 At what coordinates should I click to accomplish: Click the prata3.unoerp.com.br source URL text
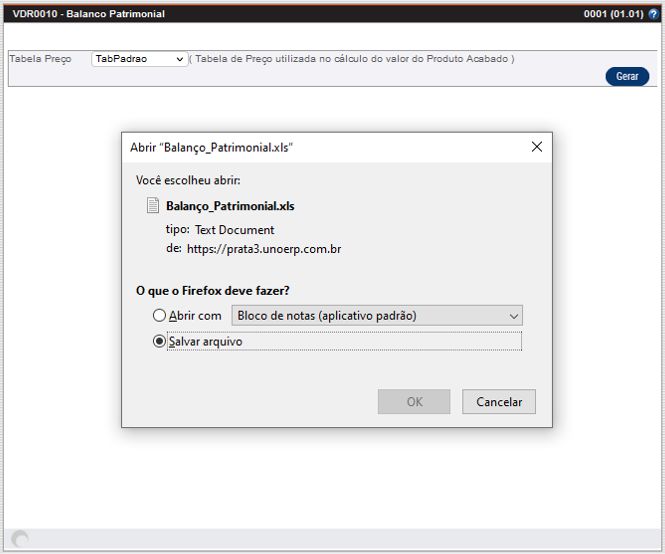(264, 249)
